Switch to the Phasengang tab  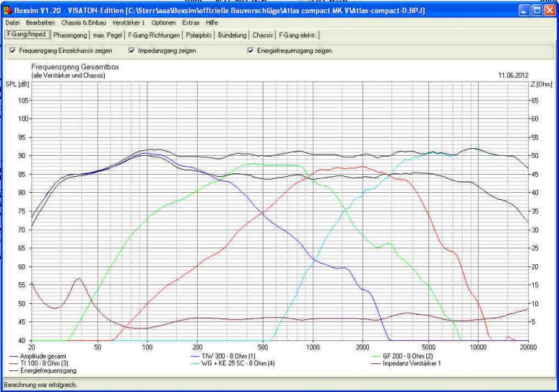[x=70, y=34]
